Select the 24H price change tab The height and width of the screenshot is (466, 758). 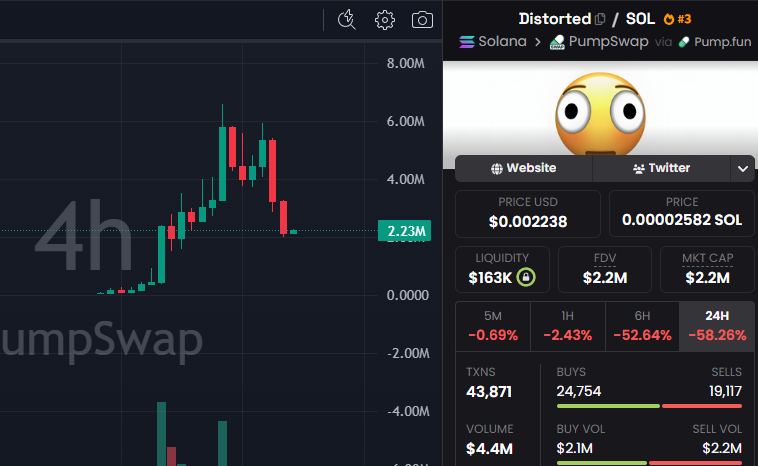tap(717, 326)
